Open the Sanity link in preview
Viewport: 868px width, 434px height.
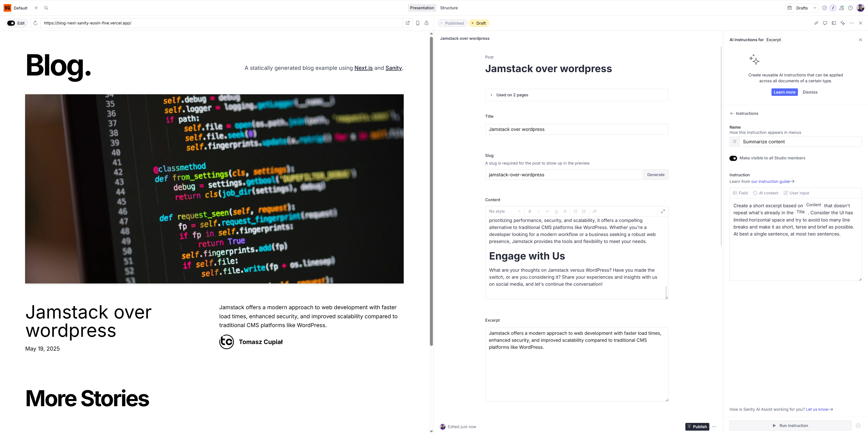tap(394, 68)
